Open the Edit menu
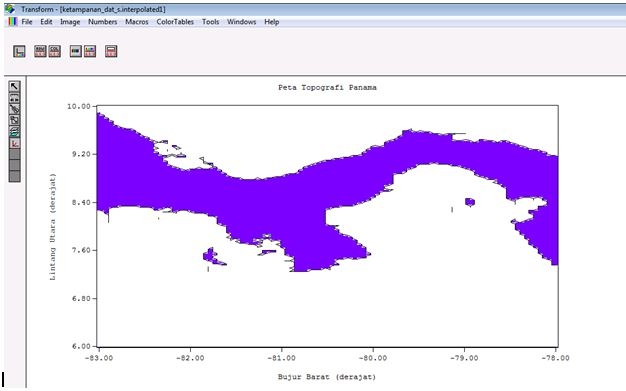Viewport: 626px width, 391px height. (x=46, y=22)
